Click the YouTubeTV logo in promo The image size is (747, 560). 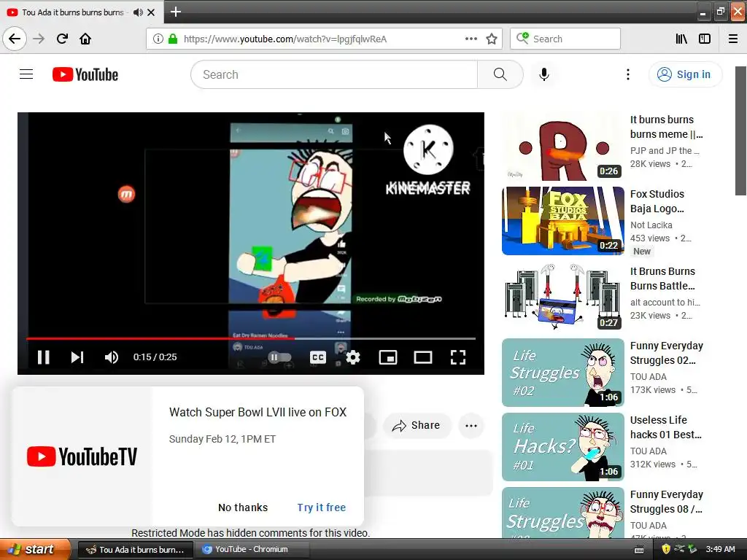[82, 456]
